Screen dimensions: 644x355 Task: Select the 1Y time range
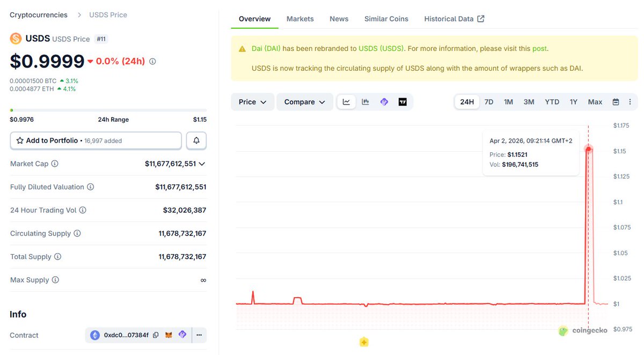(574, 102)
